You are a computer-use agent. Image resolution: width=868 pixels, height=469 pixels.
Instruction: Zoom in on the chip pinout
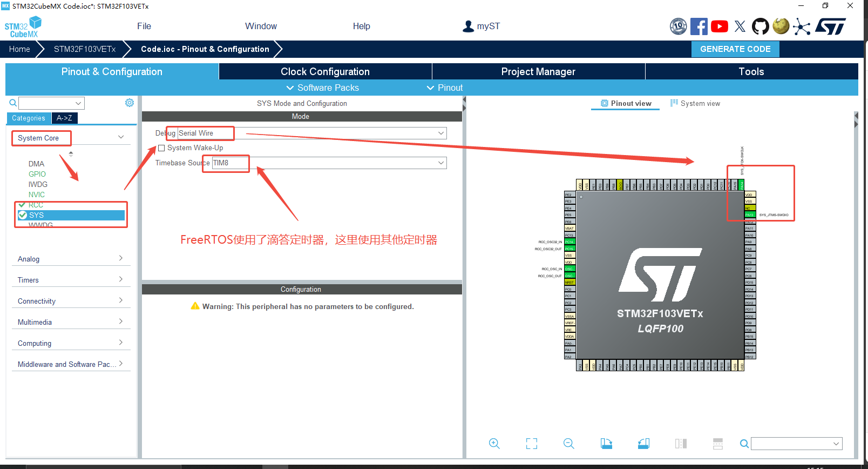click(494, 444)
